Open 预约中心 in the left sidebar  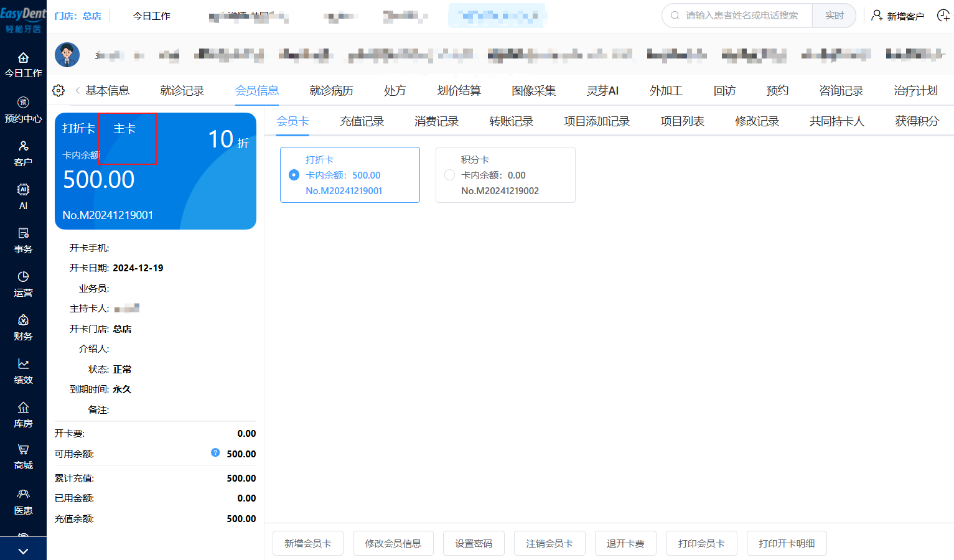coord(23,110)
